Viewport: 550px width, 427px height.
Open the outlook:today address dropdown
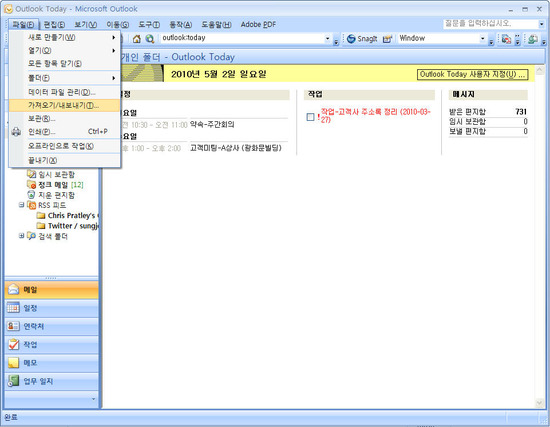point(328,39)
